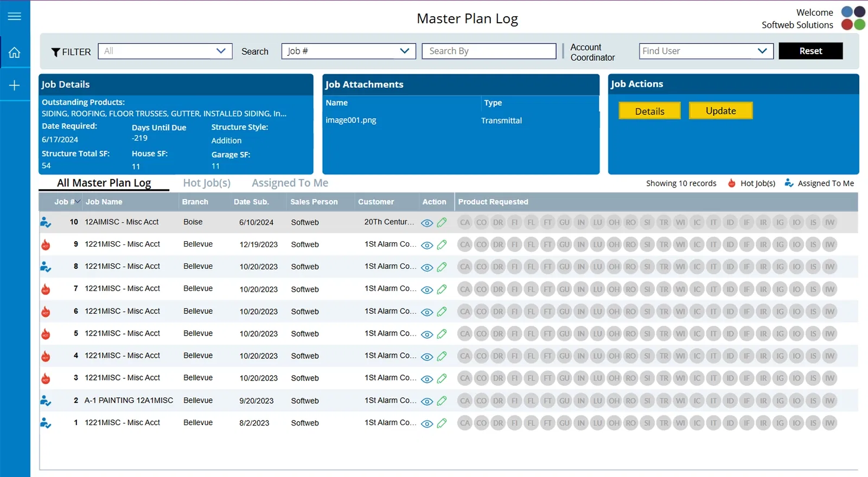Screen dimensions: 868x477
Task: Click the pencil edit icon for job 10
Action: coord(442,222)
